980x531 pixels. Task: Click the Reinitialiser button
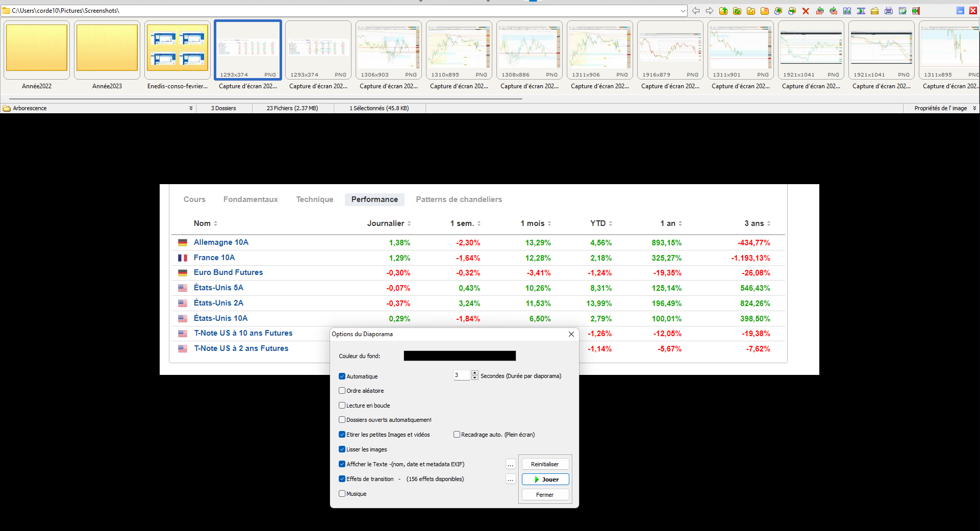point(545,464)
